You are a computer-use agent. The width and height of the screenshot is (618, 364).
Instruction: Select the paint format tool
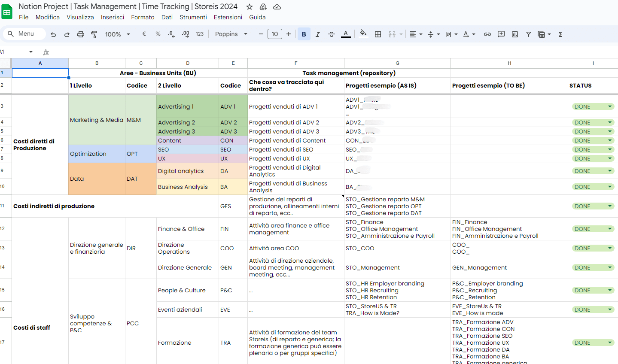pyautogui.click(x=94, y=34)
